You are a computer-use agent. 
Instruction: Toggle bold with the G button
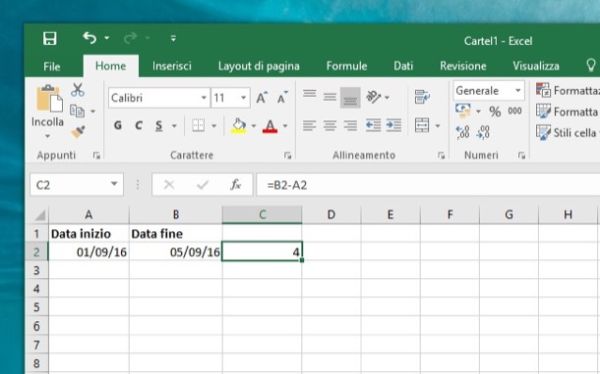coord(118,126)
